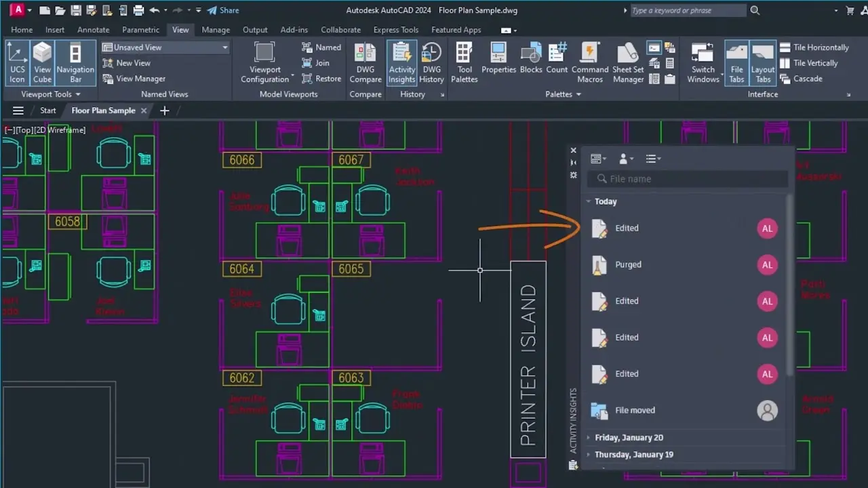
Task: Click Tile Horizontally
Action: 814,47
